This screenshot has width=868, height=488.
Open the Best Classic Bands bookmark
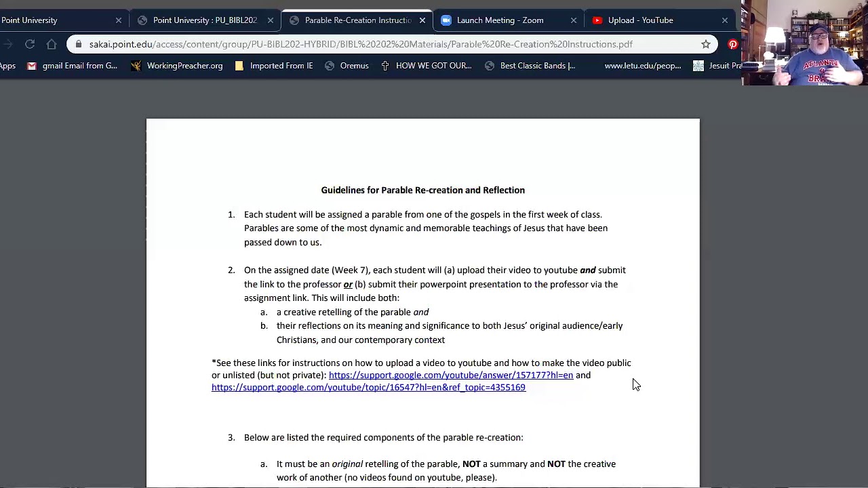[530, 66]
